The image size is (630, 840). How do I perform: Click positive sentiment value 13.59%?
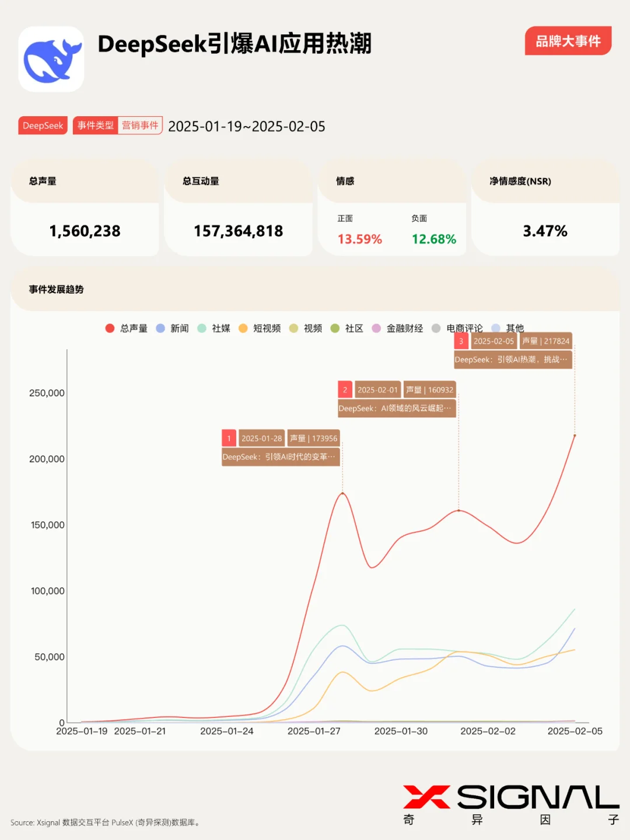pyautogui.click(x=360, y=239)
